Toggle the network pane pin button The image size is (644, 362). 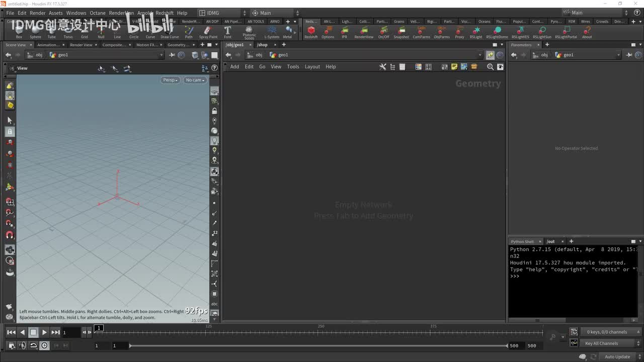click(x=490, y=55)
